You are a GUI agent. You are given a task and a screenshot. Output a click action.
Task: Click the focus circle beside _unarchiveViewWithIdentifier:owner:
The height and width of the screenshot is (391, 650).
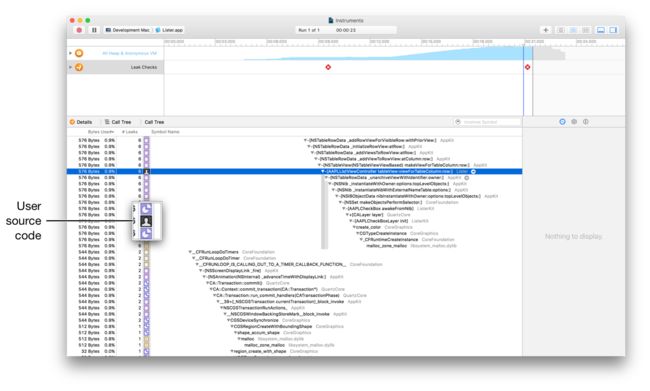466,177
